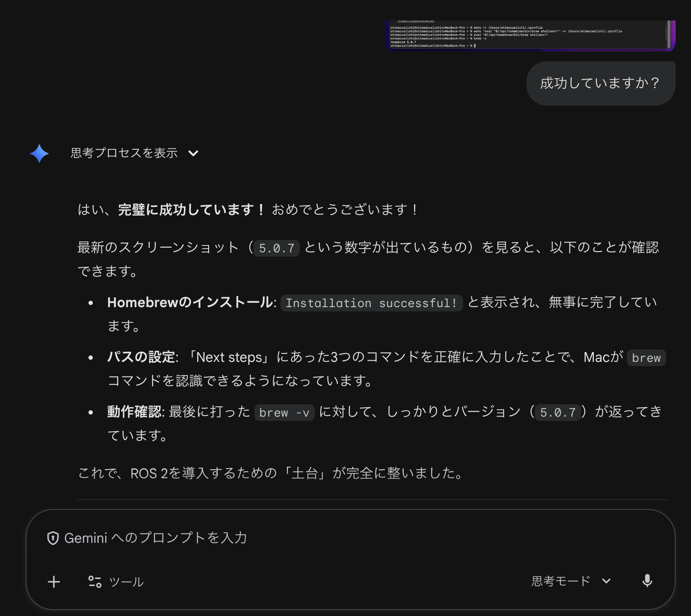The height and width of the screenshot is (616, 691).
Task: Click the Installation successful! code text
Action: 371,303
